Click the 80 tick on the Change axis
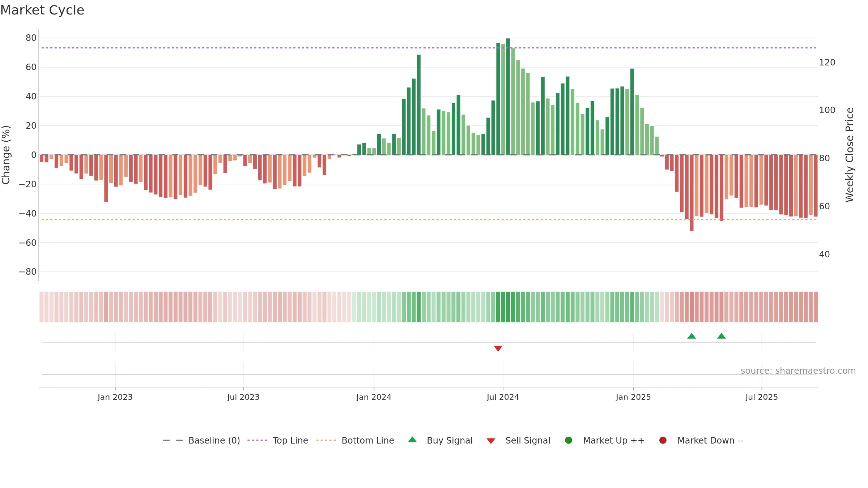This screenshot has height=488, width=868. tap(31, 38)
